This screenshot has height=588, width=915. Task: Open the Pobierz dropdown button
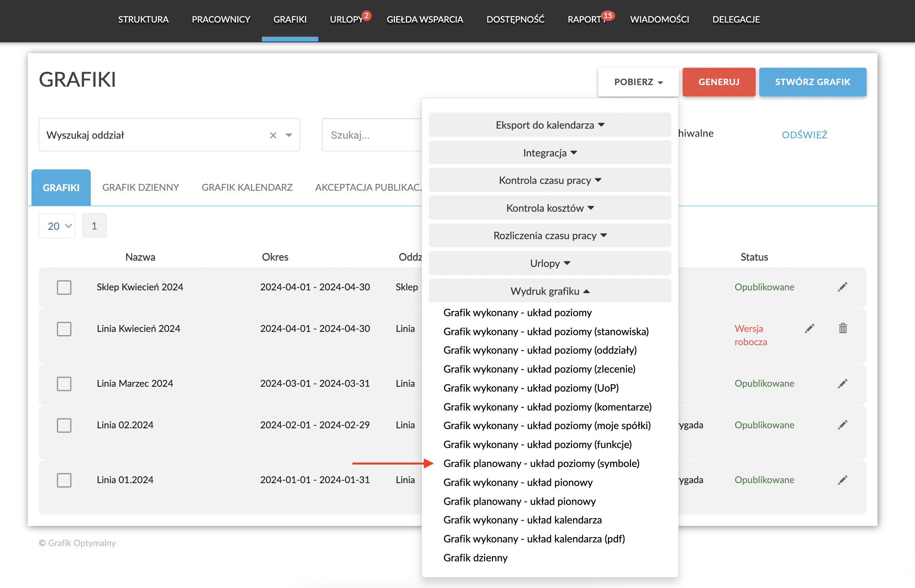point(638,82)
